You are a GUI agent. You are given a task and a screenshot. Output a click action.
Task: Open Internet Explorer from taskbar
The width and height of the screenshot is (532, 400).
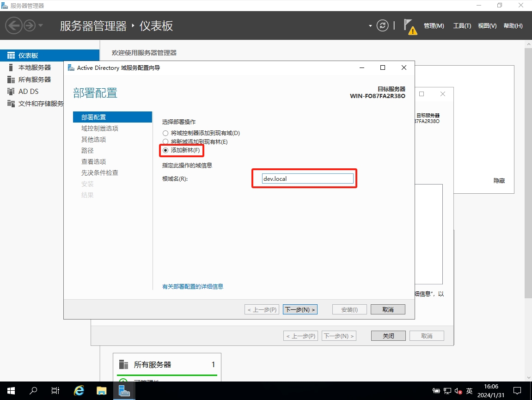(79, 391)
